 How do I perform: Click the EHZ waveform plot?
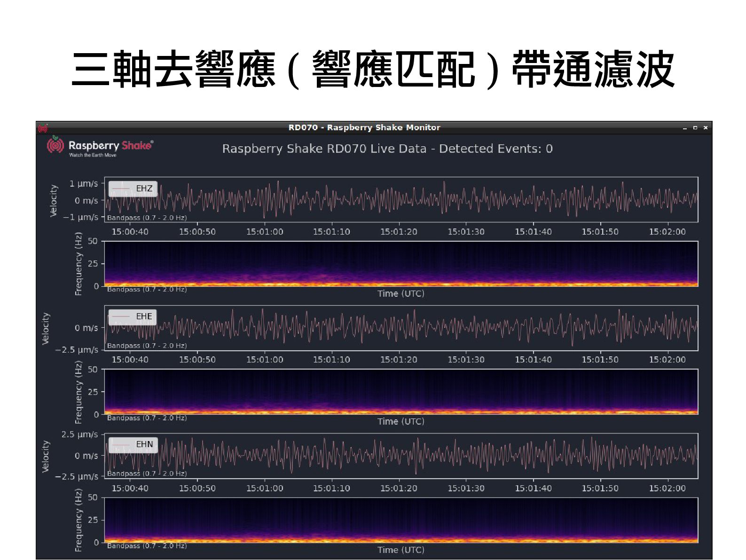tap(401, 199)
